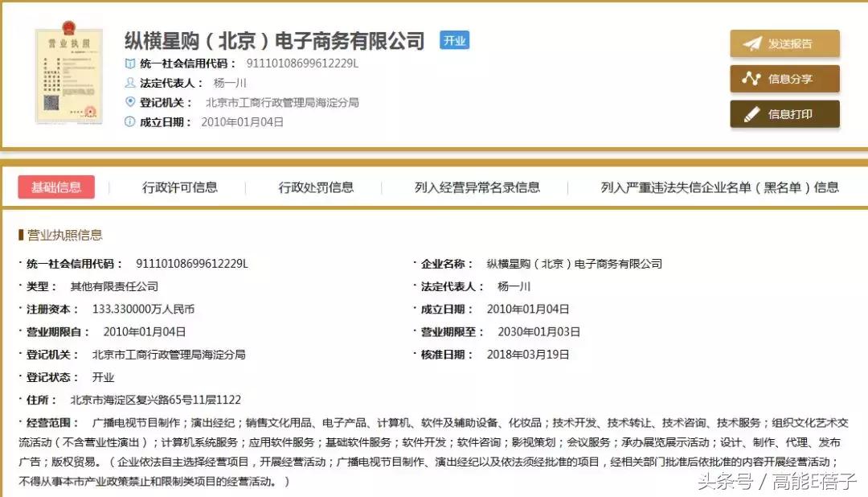This screenshot has height=497, width=868.
Task: Select the 基础信息 tab
Action: pos(56,187)
